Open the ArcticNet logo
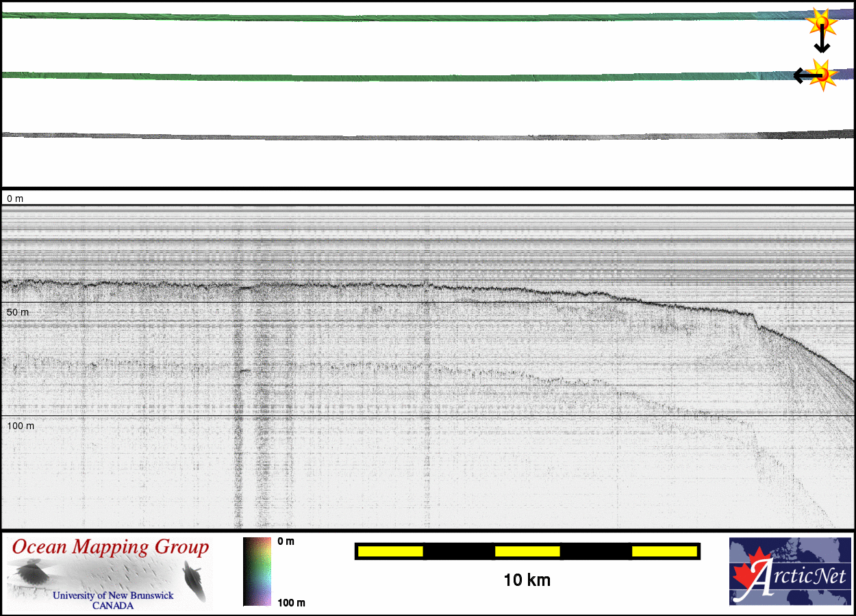 pyautogui.click(x=788, y=572)
